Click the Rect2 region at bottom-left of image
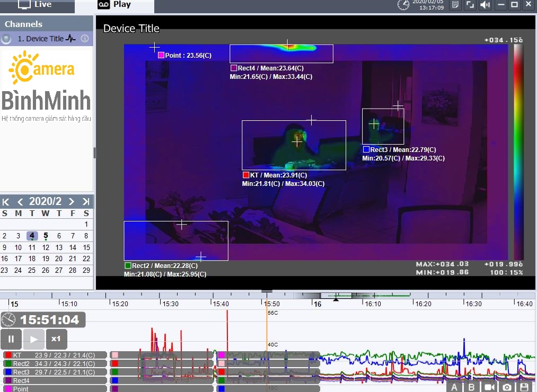Viewport: 537px width, 392px height. [175, 240]
